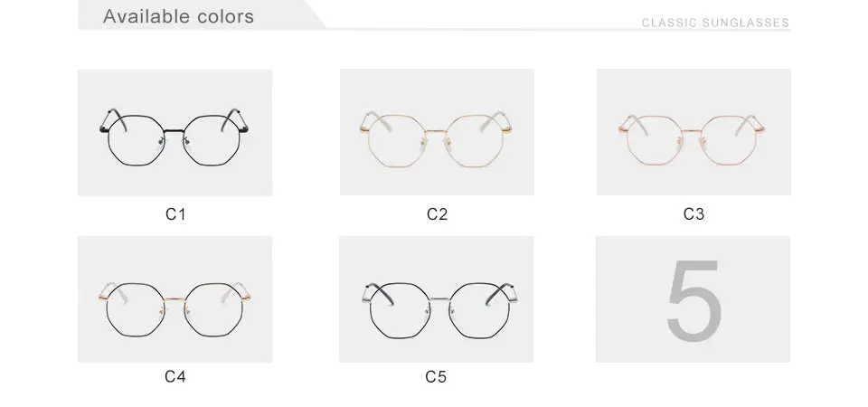The width and height of the screenshot is (868, 407).
Task: Click the nose bridge of C5 silver frame
Action: pyautogui.click(x=439, y=299)
